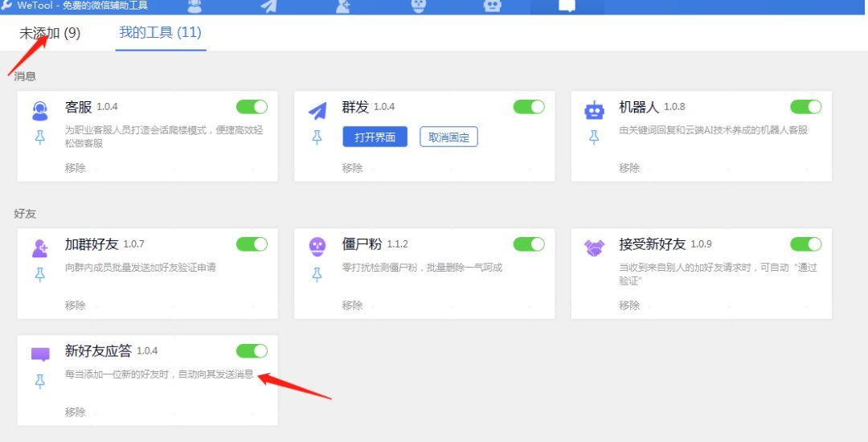Image resolution: width=868 pixels, height=442 pixels.
Task: Click 机器人 description about 关键词回复
Action: click(714, 130)
